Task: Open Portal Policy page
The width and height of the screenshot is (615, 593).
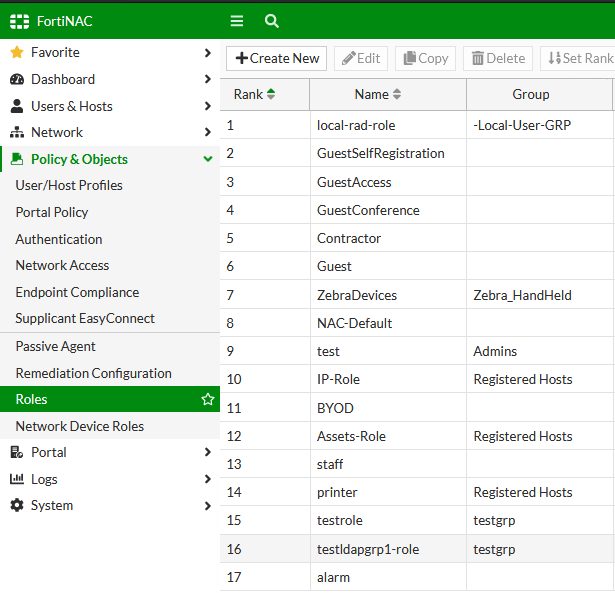Action: click(52, 212)
